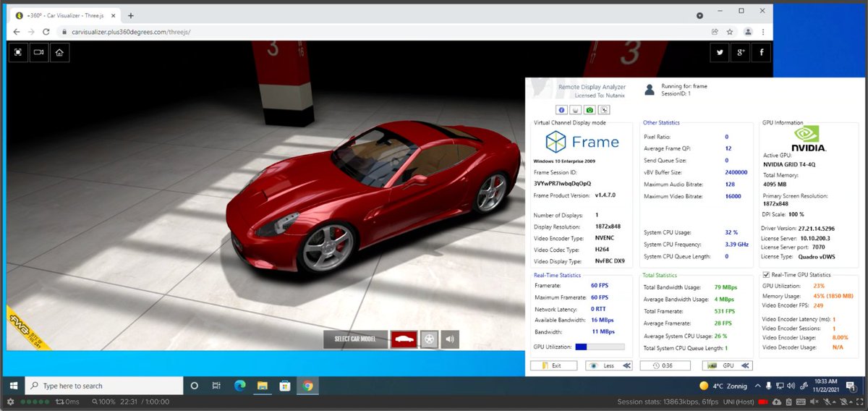Open the wheel rim selector
868x411 pixels.
pos(429,339)
